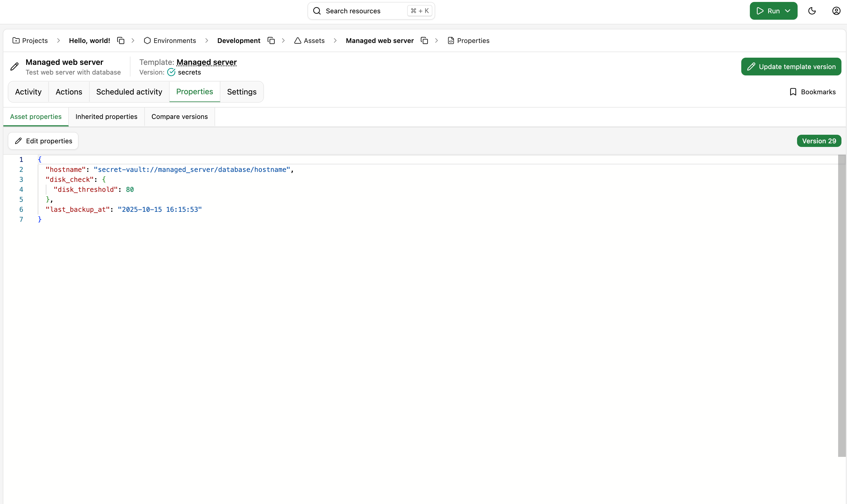847x504 pixels.
Task: Copy the Hello, world! project ID icon
Action: 121,41
